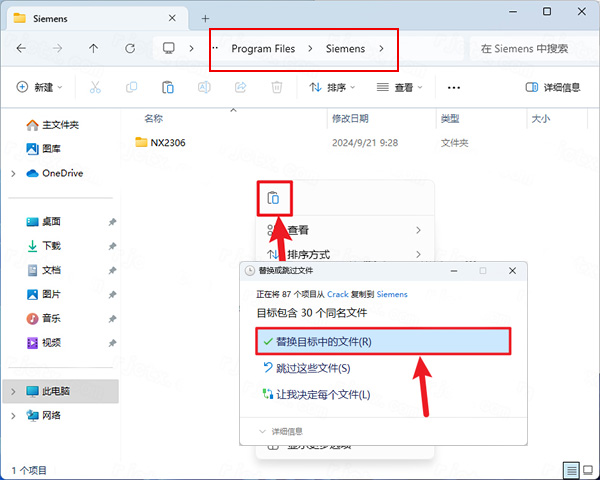600x480 pixels.
Task: Refresh the Siemens folder view
Action: click(x=130, y=48)
